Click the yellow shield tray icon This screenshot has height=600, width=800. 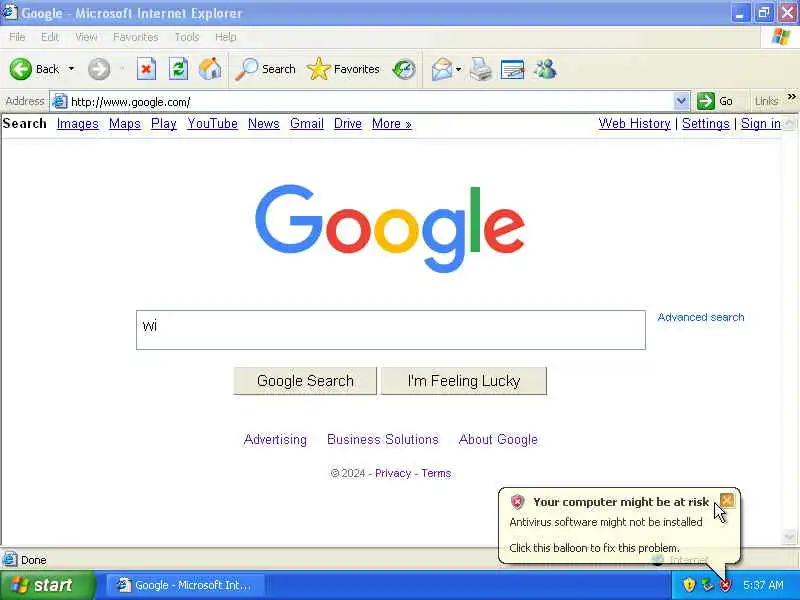pos(689,585)
